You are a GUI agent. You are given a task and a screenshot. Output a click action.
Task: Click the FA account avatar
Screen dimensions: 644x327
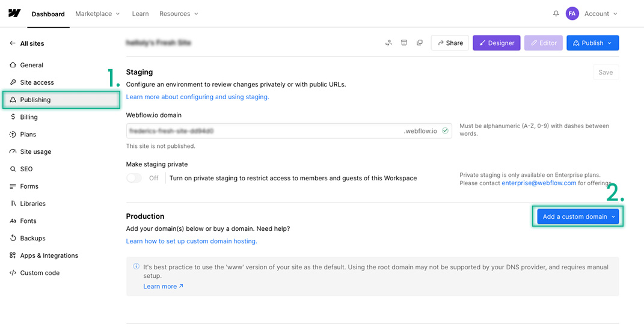coord(572,14)
